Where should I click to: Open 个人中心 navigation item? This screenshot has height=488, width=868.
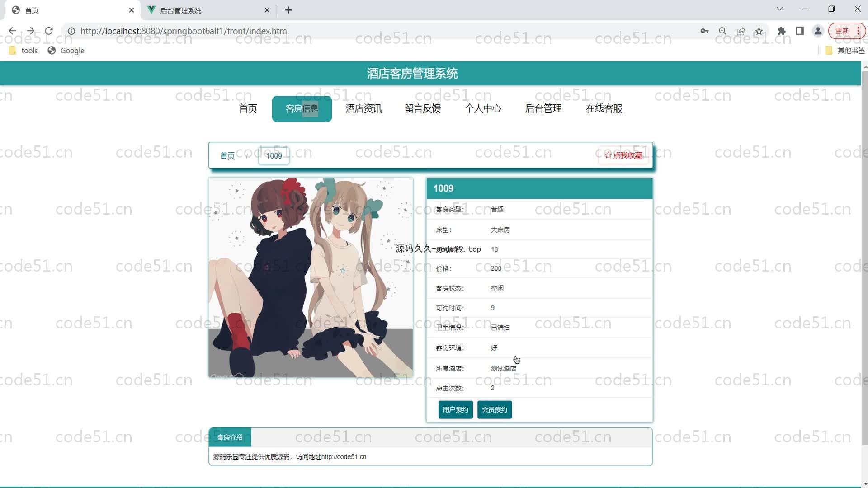tap(483, 108)
